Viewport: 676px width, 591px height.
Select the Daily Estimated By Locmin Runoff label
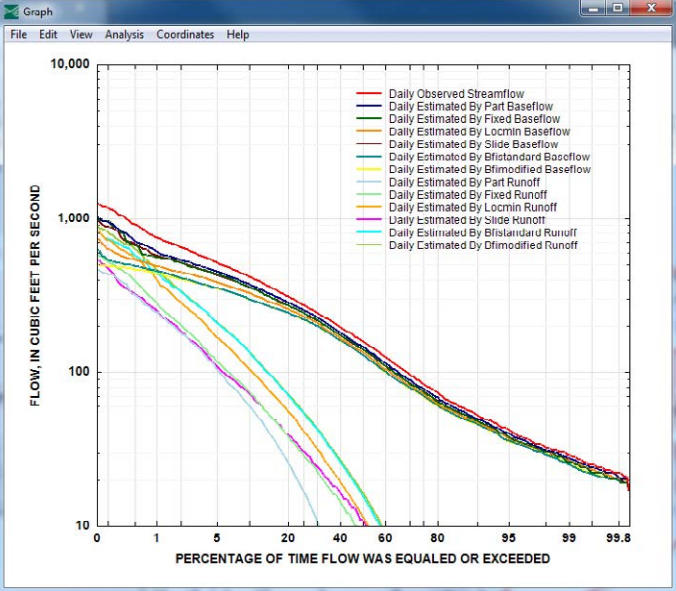click(x=467, y=207)
